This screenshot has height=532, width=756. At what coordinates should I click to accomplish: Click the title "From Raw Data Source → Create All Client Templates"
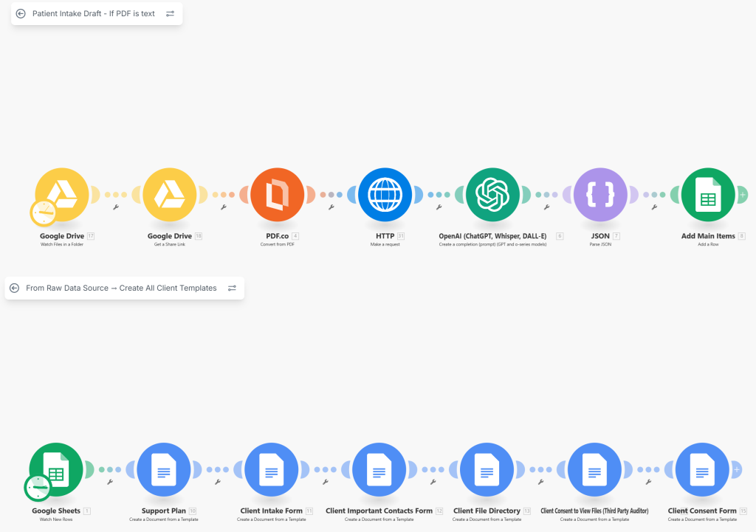pyautogui.click(x=122, y=289)
